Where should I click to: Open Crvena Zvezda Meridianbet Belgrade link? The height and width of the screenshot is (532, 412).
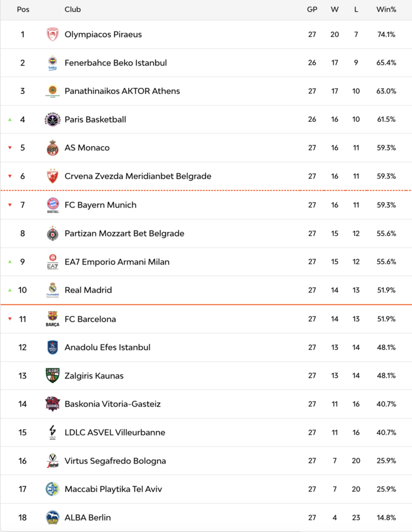click(138, 177)
